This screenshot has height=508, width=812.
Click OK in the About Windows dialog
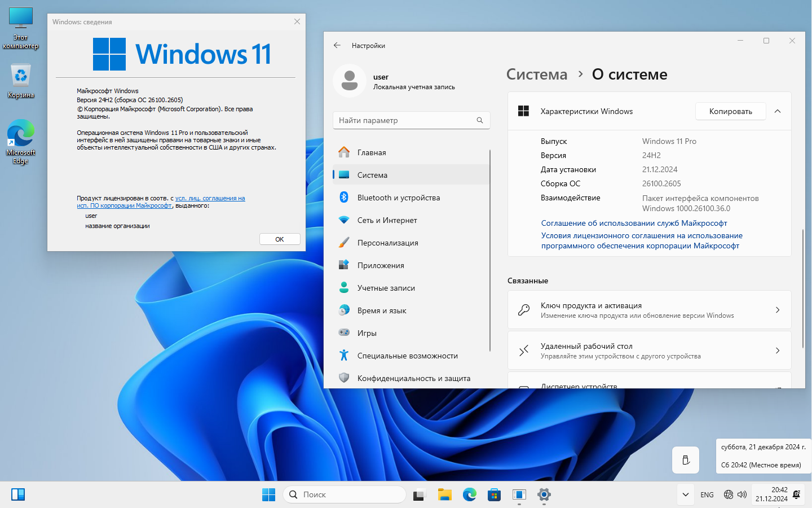(280, 239)
